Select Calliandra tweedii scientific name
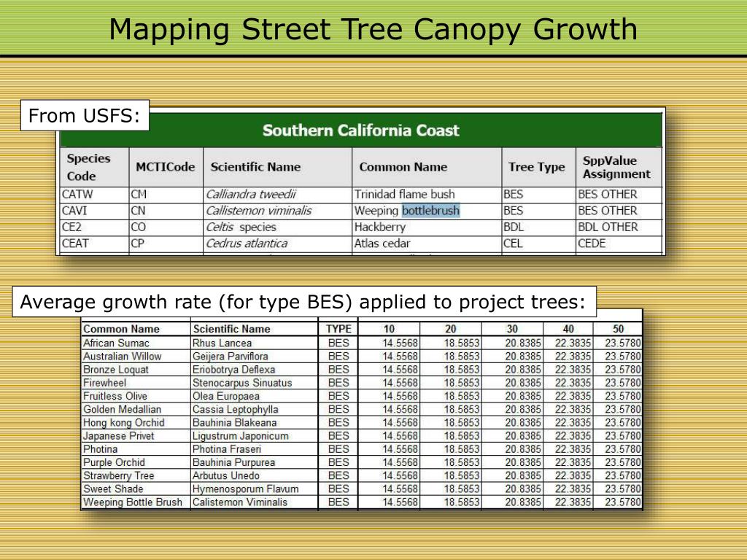747x560 pixels. click(251, 194)
